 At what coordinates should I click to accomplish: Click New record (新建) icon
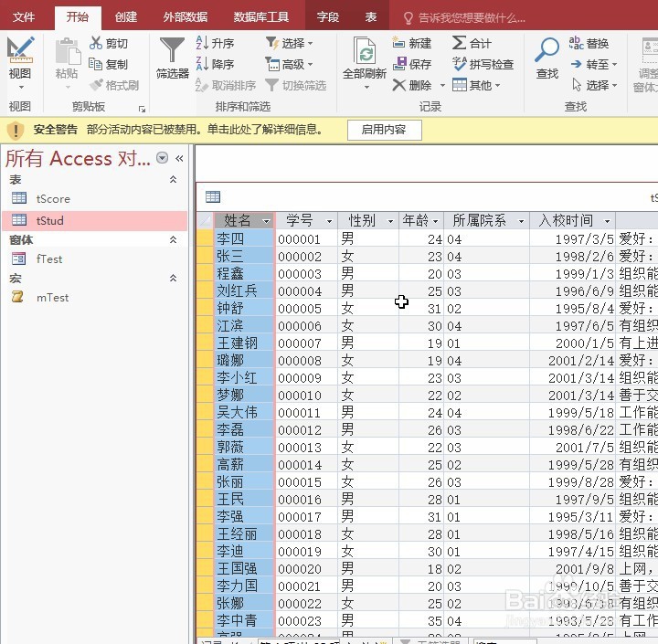click(398, 42)
